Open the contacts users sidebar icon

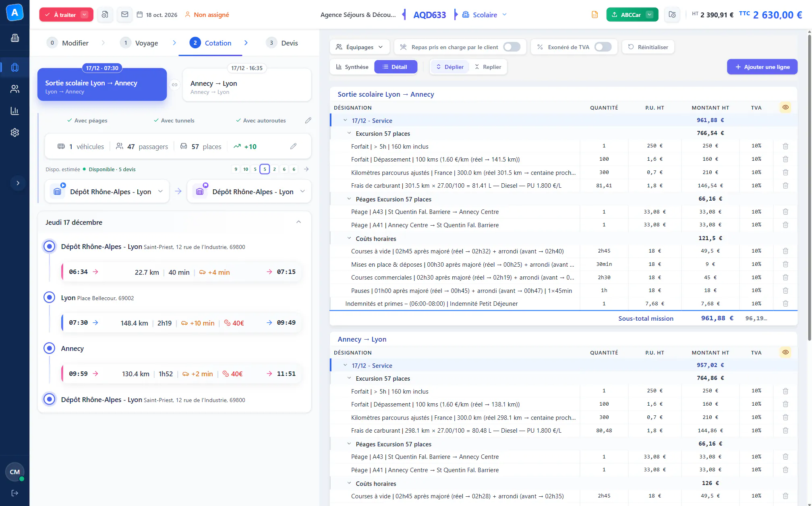pos(15,89)
